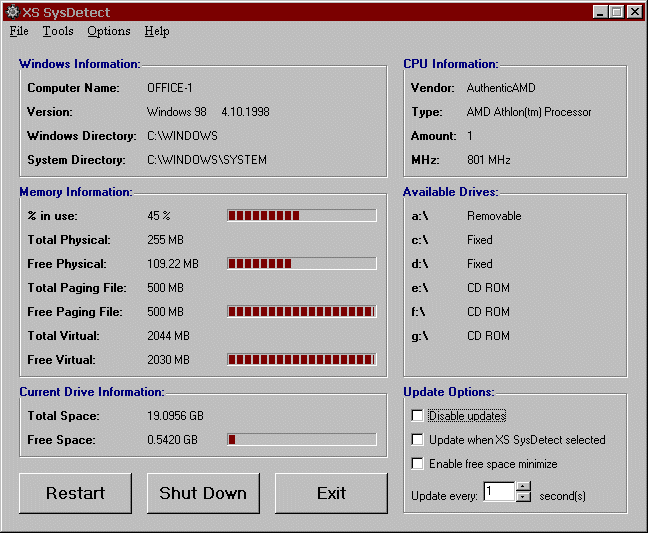
Task: Open the Tools menu
Action: pyautogui.click(x=58, y=31)
